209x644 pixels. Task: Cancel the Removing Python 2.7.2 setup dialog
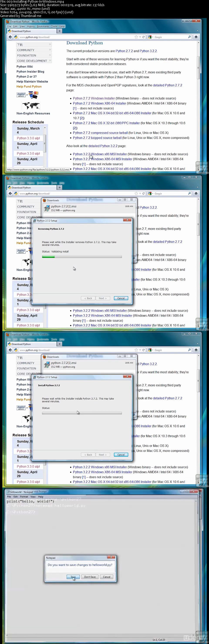coord(121,298)
